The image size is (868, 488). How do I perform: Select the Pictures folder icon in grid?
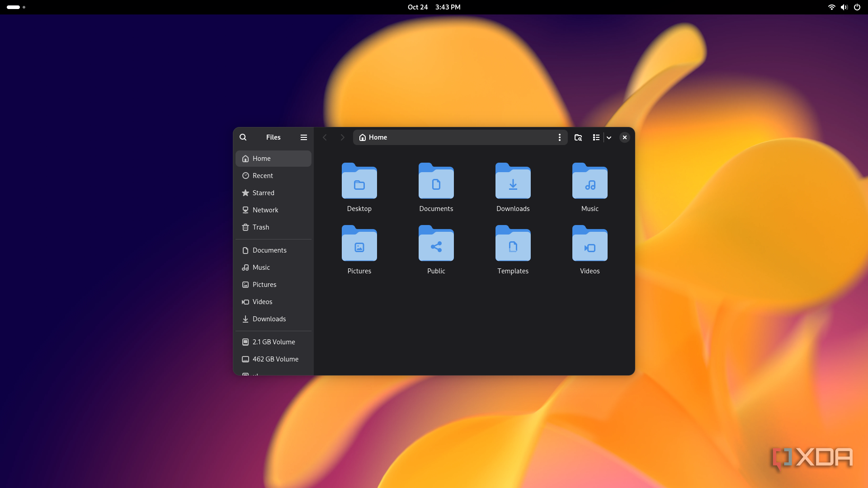click(x=359, y=243)
